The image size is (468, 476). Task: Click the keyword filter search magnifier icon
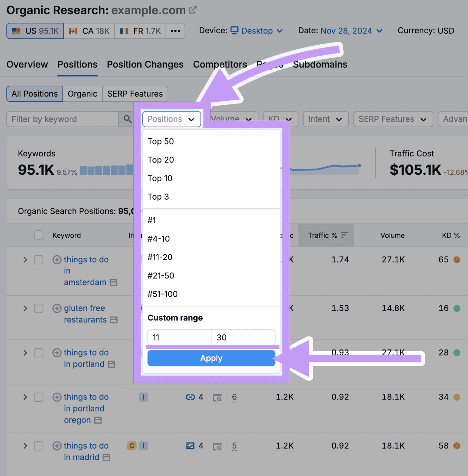[x=128, y=119]
